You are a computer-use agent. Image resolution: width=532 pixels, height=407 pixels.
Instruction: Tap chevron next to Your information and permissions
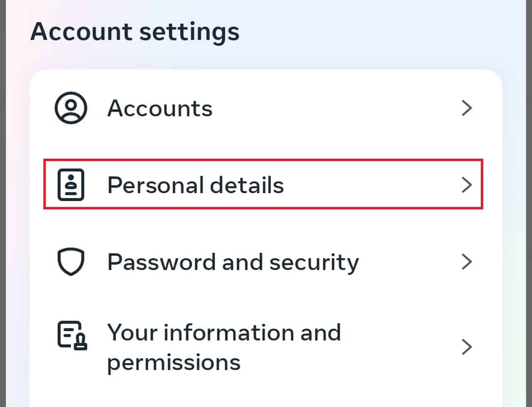point(466,347)
